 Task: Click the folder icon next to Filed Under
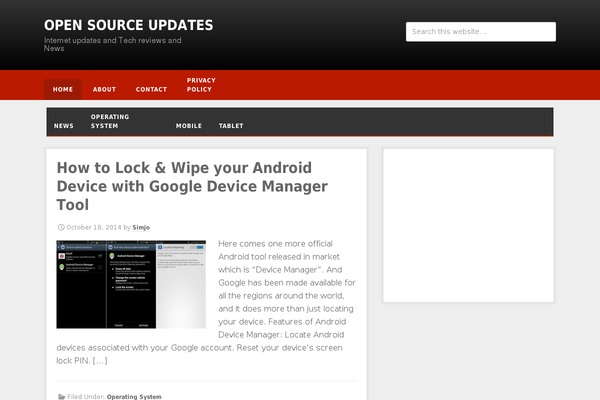click(61, 397)
